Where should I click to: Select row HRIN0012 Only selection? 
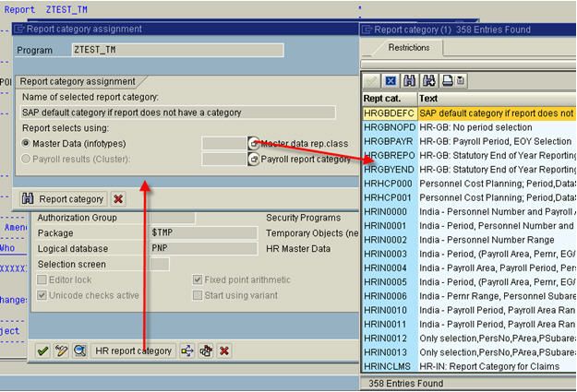coord(469,339)
